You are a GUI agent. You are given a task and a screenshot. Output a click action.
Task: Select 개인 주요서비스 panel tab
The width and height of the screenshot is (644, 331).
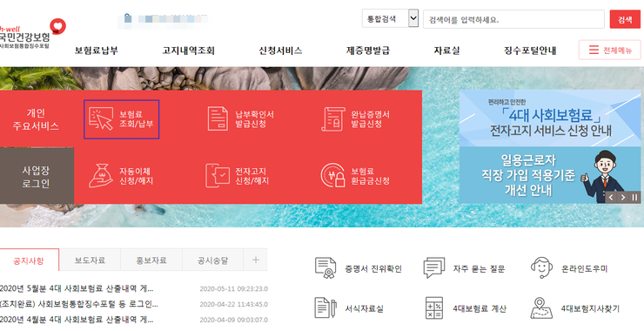click(37, 119)
